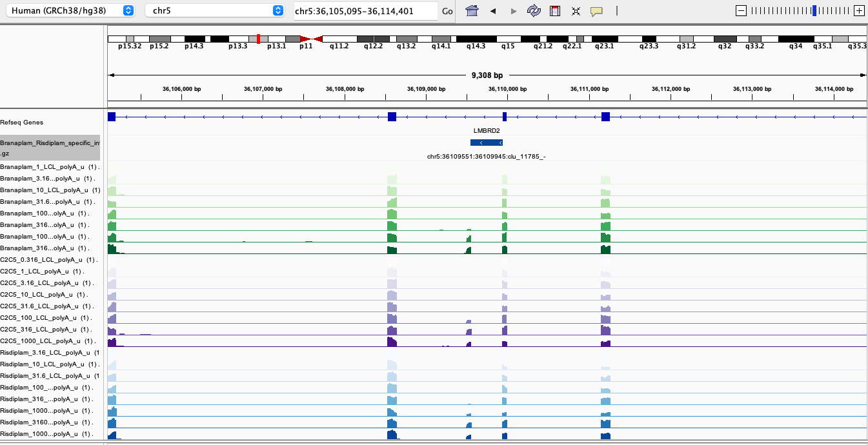Click the clu_11785 intron feature bar
Viewport: 868px width, 445px height.
point(486,143)
